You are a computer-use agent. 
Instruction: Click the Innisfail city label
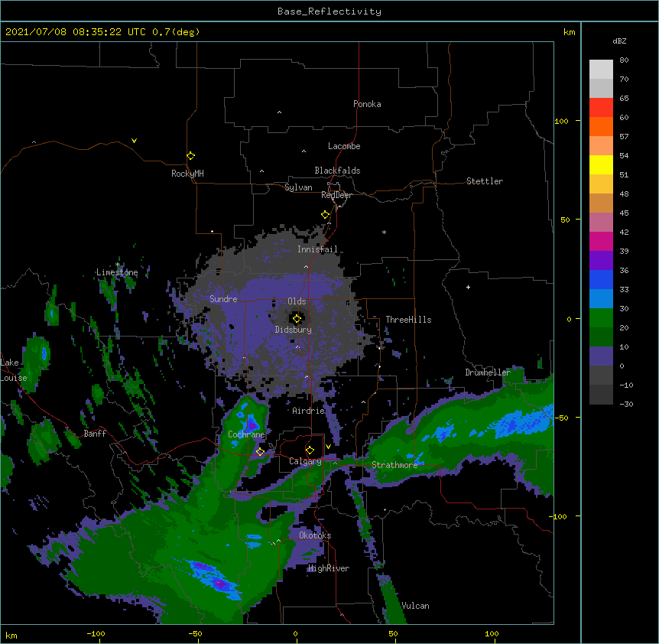317,249
